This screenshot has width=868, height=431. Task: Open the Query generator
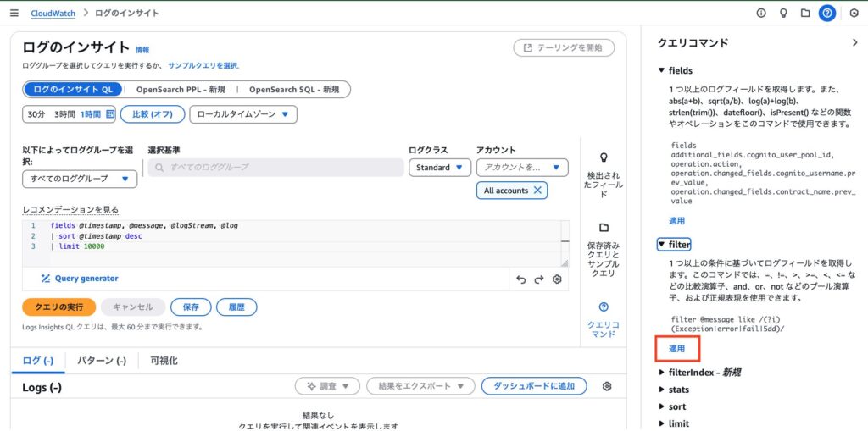click(x=80, y=279)
